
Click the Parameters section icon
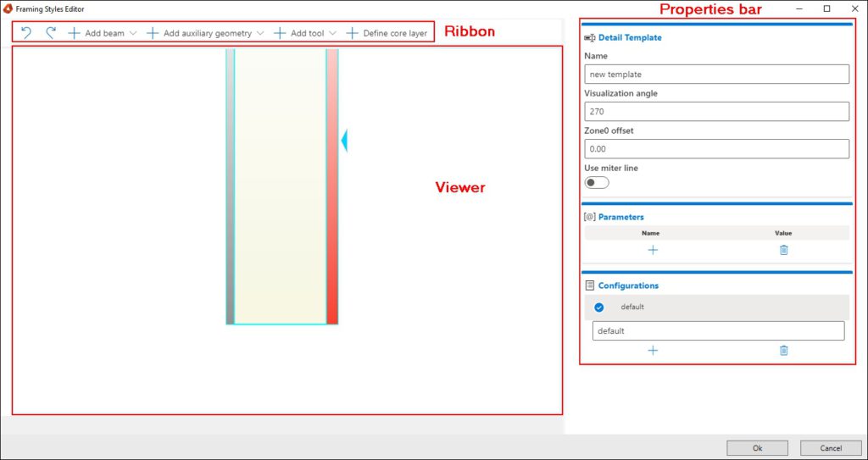(x=590, y=217)
